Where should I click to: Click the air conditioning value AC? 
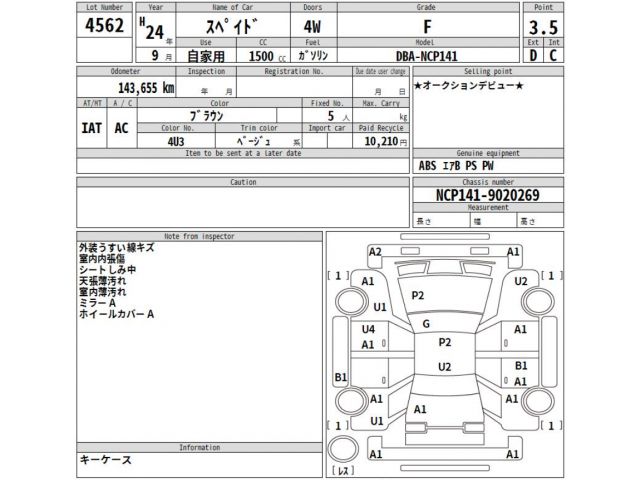tap(121, 128)
